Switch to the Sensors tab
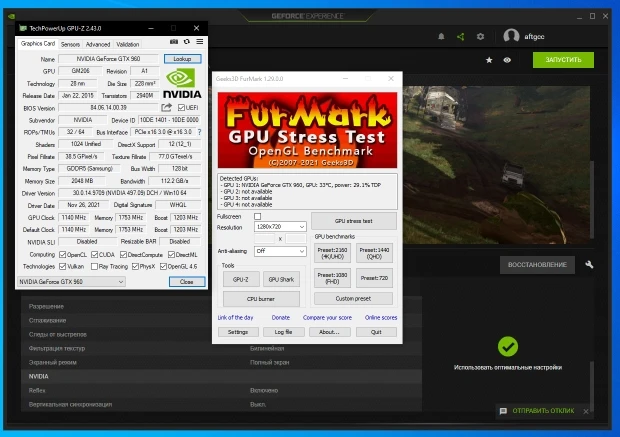 point(70,44)
